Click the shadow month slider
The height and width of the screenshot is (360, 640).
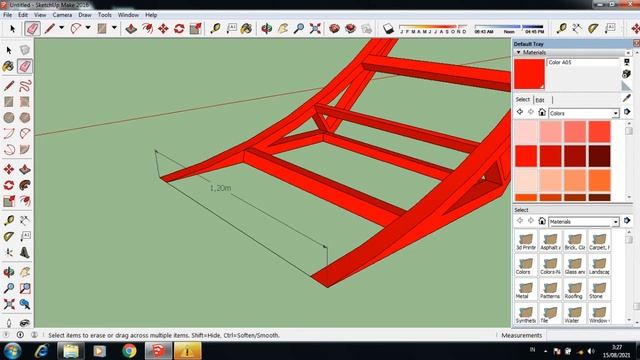point(433,29)
